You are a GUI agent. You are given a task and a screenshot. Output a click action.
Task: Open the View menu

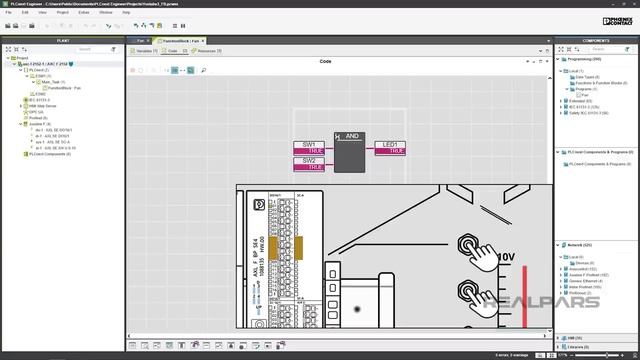pyautogui.click(x=42, y=13)
